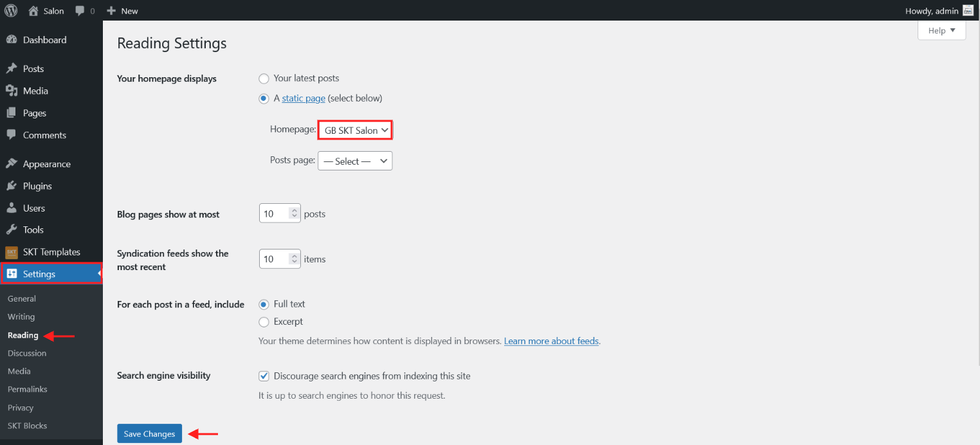Choose Full text feed option

[x=264, y=304]
